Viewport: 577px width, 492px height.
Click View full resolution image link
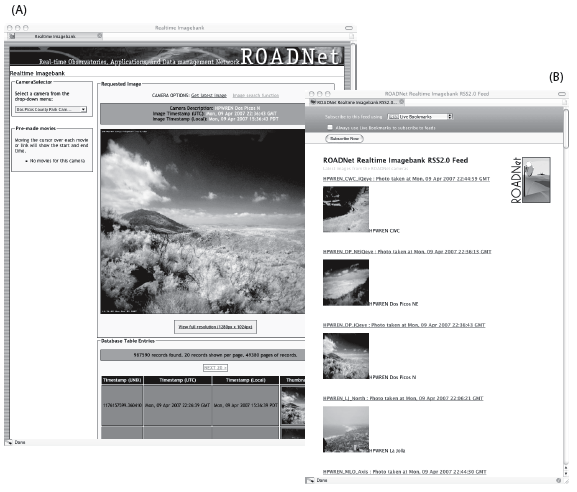pyautogui.click(x=215, y=327)
